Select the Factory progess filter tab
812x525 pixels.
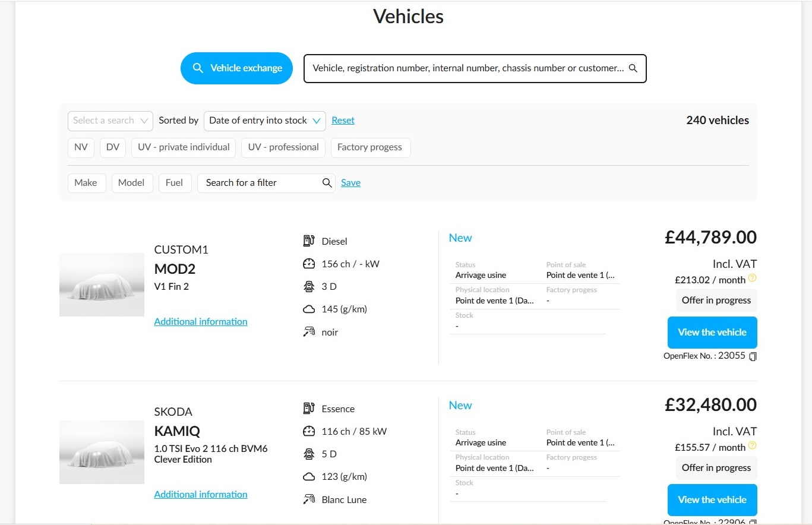point(369,147)
